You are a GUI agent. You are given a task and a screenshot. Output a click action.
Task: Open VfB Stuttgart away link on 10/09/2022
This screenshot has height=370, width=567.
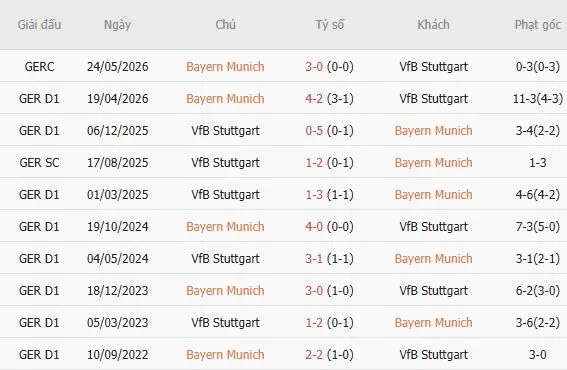tap(434, 354)
